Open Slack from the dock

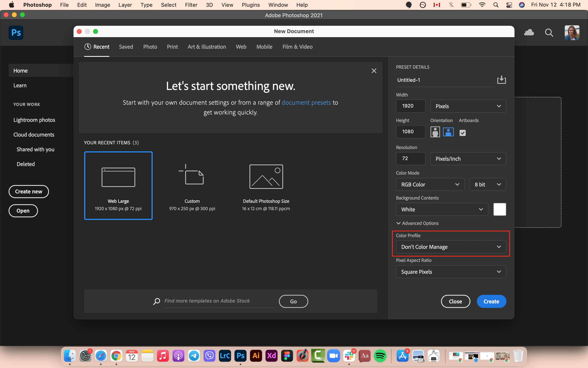(x=349, y=356)
